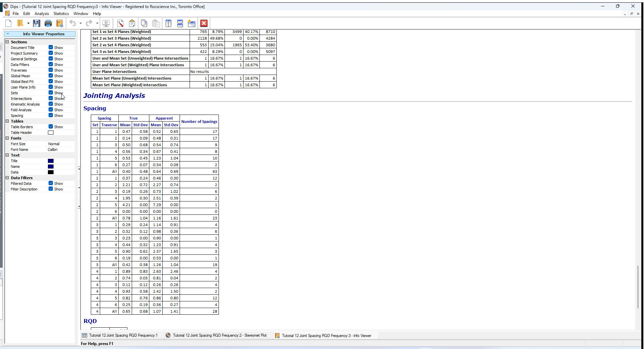Uncheck Show for Kinematic Analysis section
This screenshot has height=349, width=644.
point(51,104)
